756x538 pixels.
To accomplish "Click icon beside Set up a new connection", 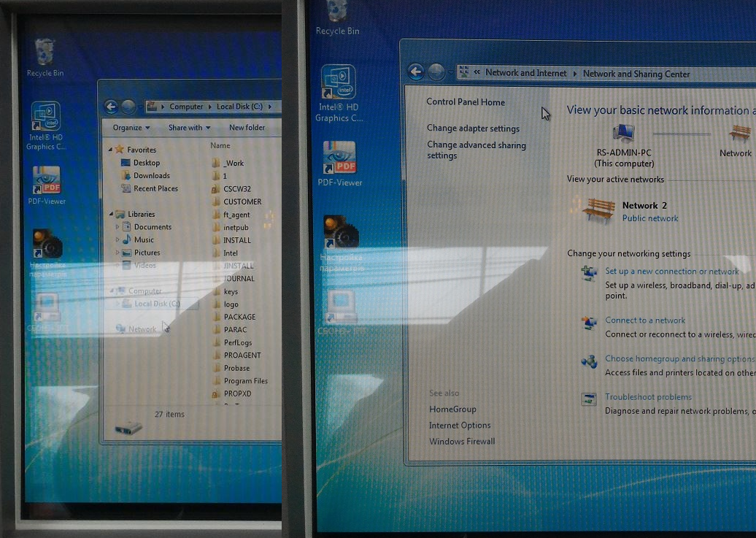I will (x=589, y=273).
